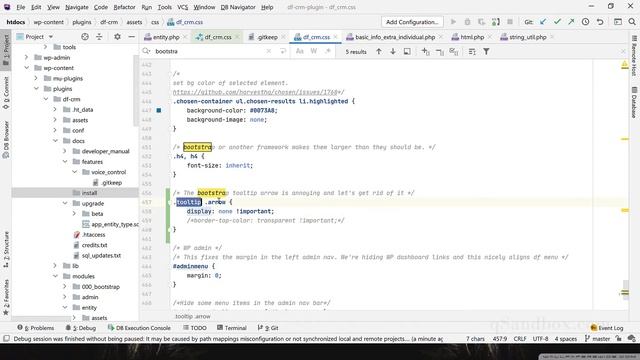The height and width of the screenshot is (360, 640).
Task: Collapse the wp-content folder
Action: tap(27, 68)
